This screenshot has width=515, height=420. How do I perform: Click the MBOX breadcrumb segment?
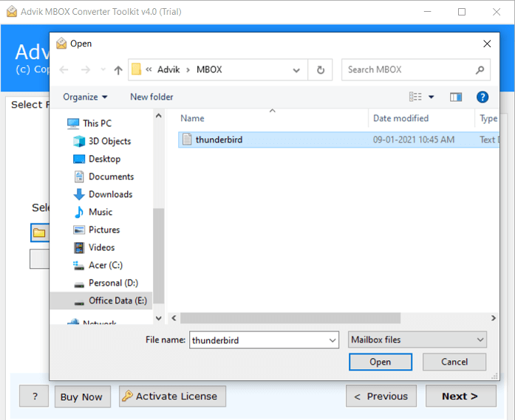tap(209, 69)
